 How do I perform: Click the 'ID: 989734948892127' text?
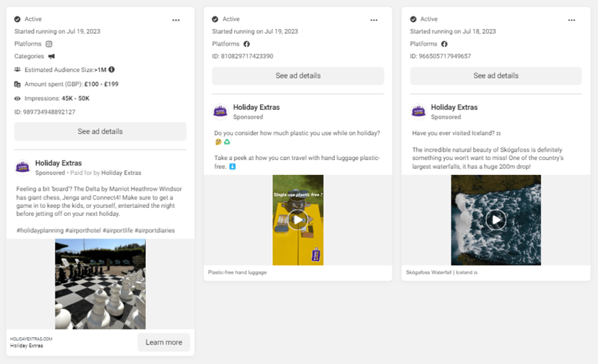(45, 112)
